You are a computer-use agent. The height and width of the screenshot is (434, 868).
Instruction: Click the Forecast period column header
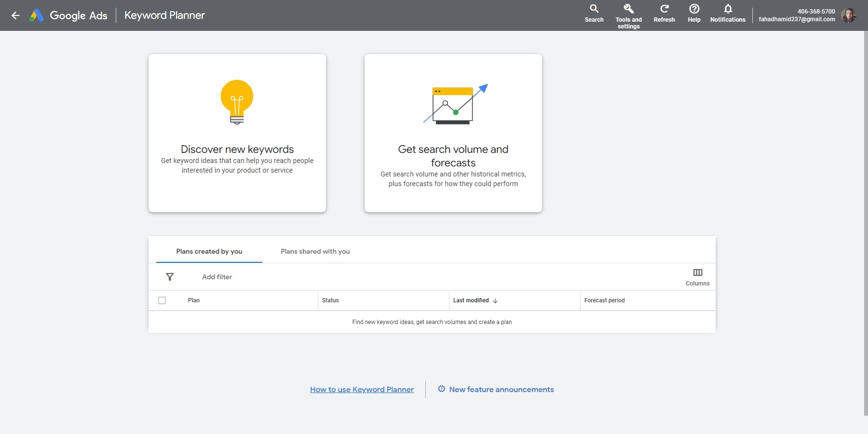coord(605,300)
